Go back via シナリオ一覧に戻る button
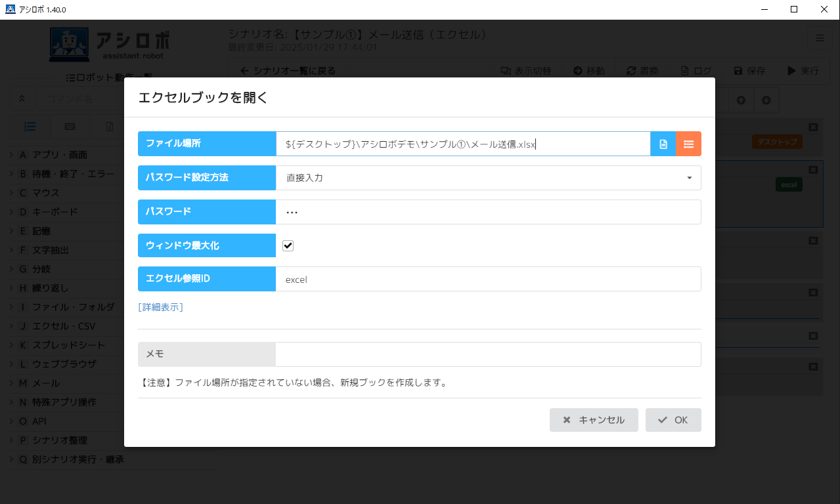The height and width of the screenshot is (504, 840). click(x=288, y=71)
